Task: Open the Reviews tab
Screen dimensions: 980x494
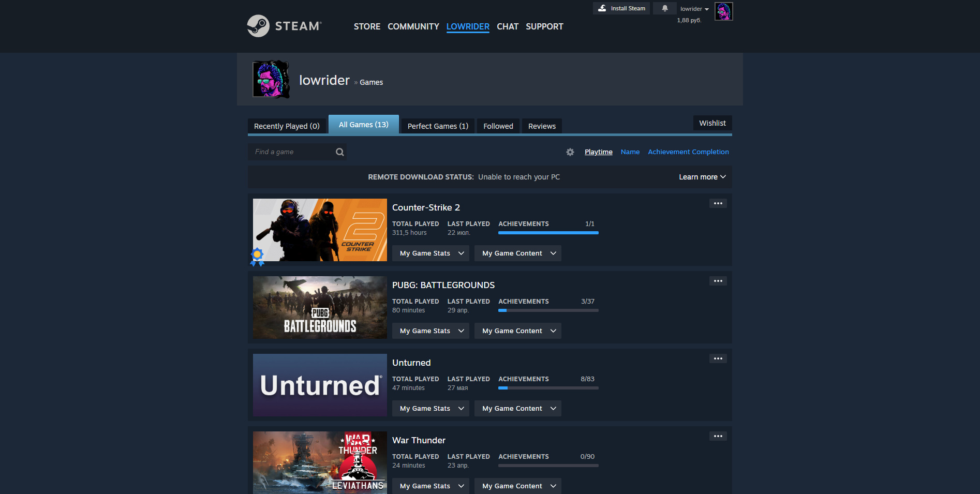Action: coord(542,126)
